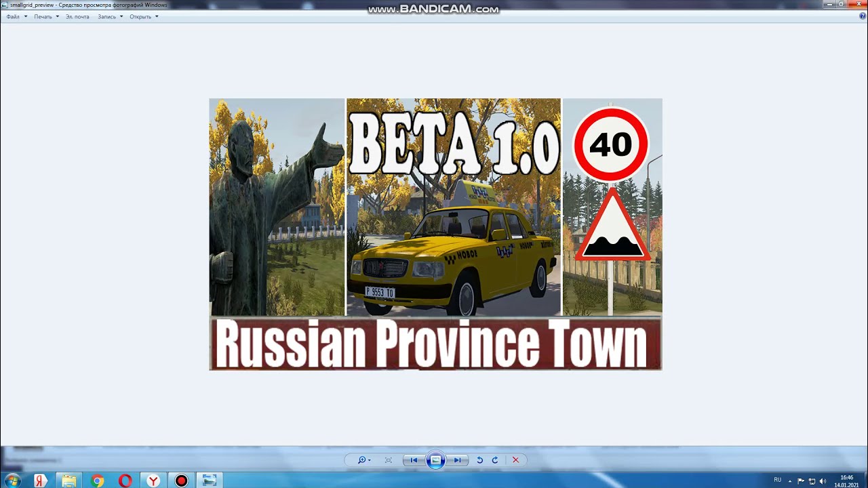868x488 pixels.
Task: Show hidden tray icons arrow
Action: [x=790, y=481]
